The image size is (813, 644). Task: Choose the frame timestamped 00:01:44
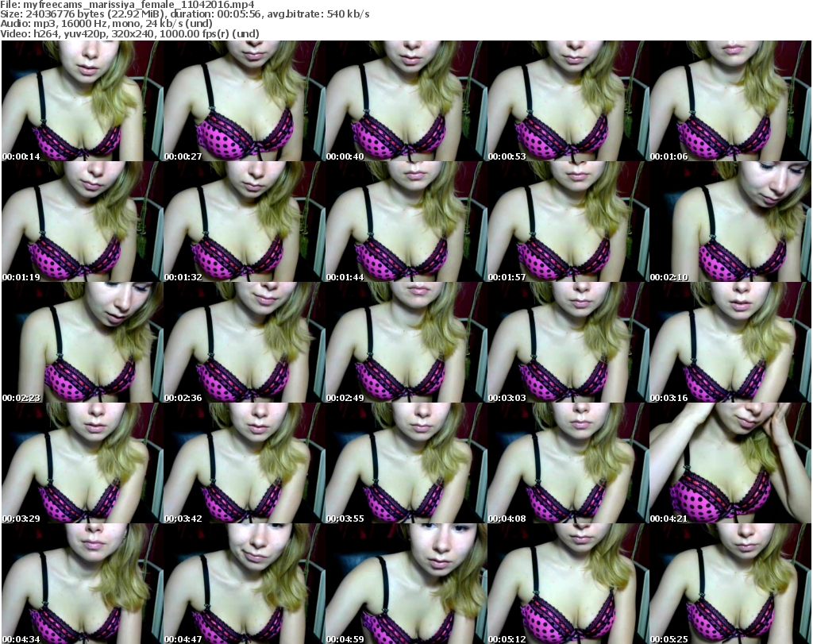click(406, 222)
